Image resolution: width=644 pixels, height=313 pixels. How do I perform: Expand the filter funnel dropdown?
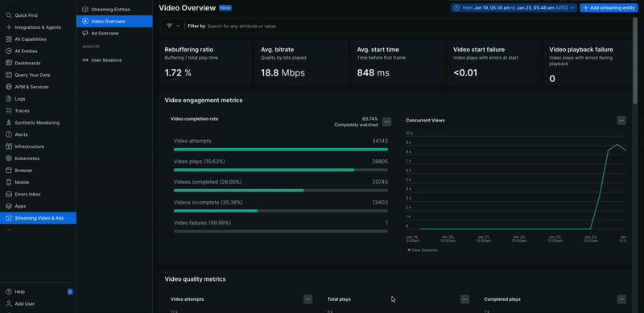tap(173, 26)
